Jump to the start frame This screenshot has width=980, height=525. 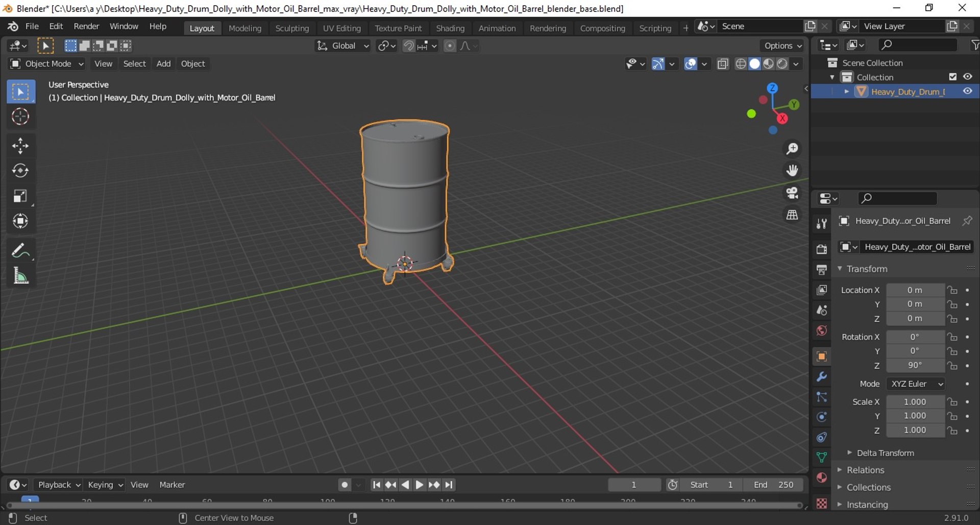click(376, 485)
